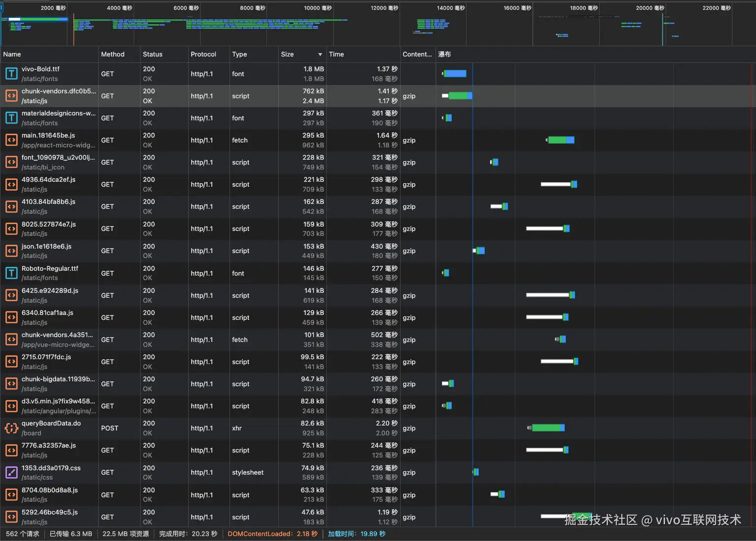
Task: Click 22.5 MB 项资源 in status bar
Action: 125,534
